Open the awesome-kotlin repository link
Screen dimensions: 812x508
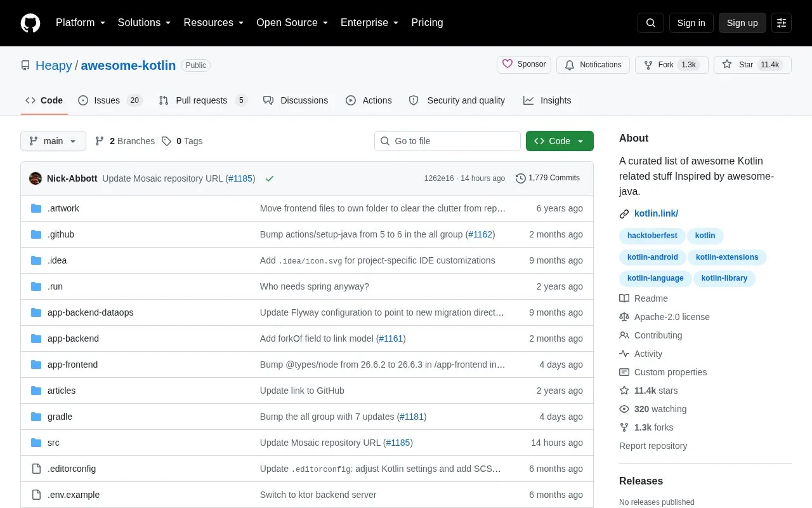[x=128, y=65]
